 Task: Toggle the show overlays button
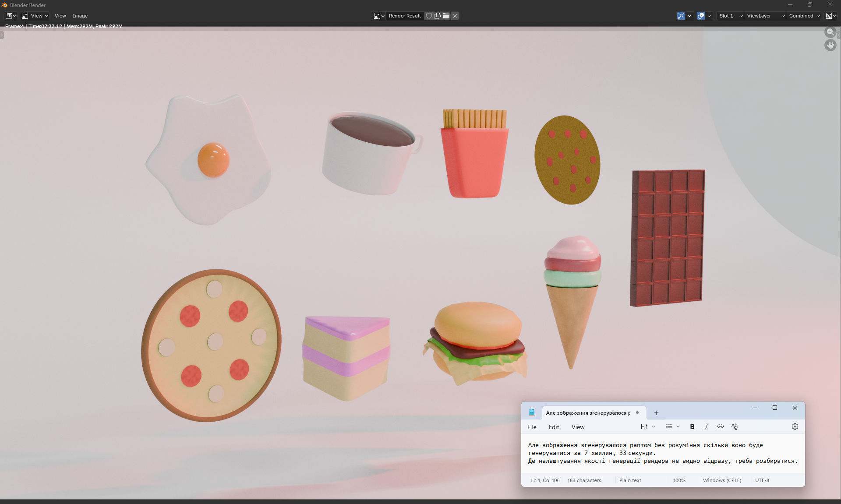click(701, 16)
